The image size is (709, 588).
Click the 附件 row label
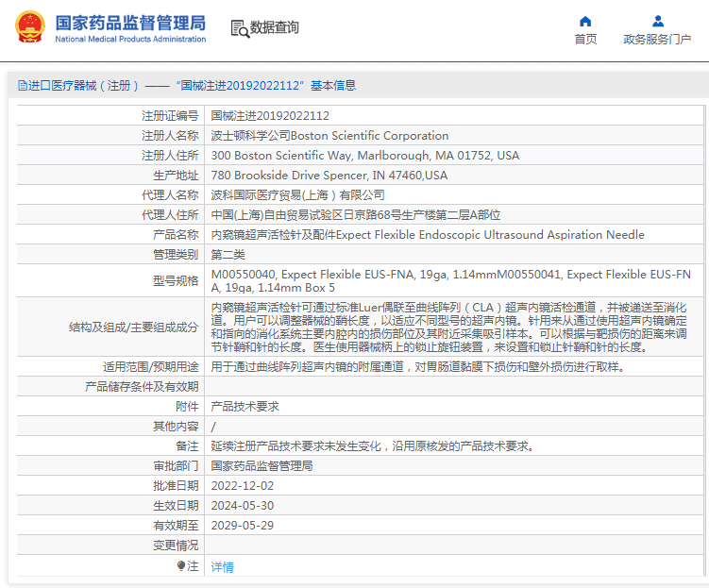[x=187, y=406]
